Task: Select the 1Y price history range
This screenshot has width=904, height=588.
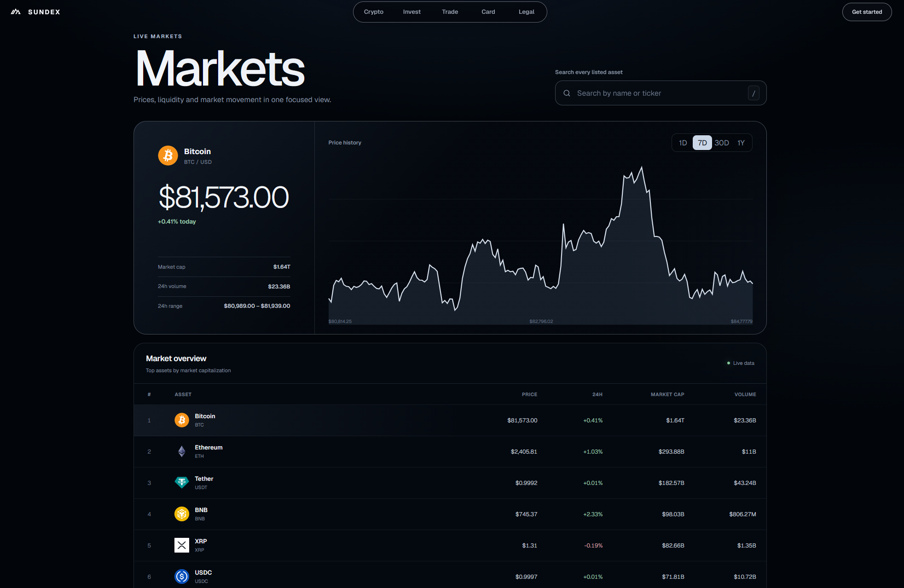Action: tap(741, 143)
